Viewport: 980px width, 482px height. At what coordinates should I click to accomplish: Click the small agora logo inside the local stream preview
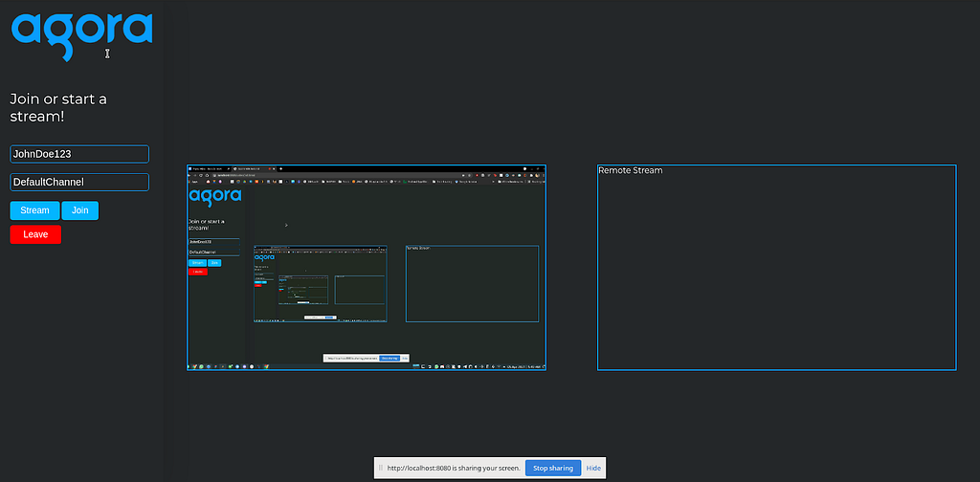pos(215,196)
